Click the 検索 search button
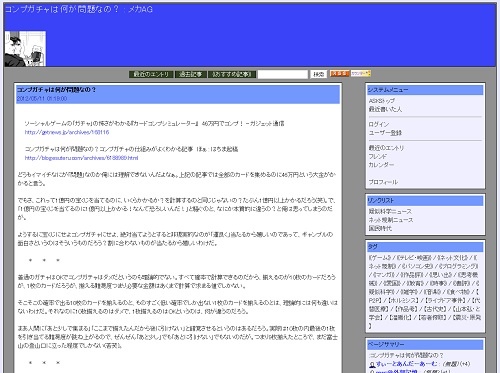Image resolution: width=500 pixels, height=373 pixels. pos(319,74)
